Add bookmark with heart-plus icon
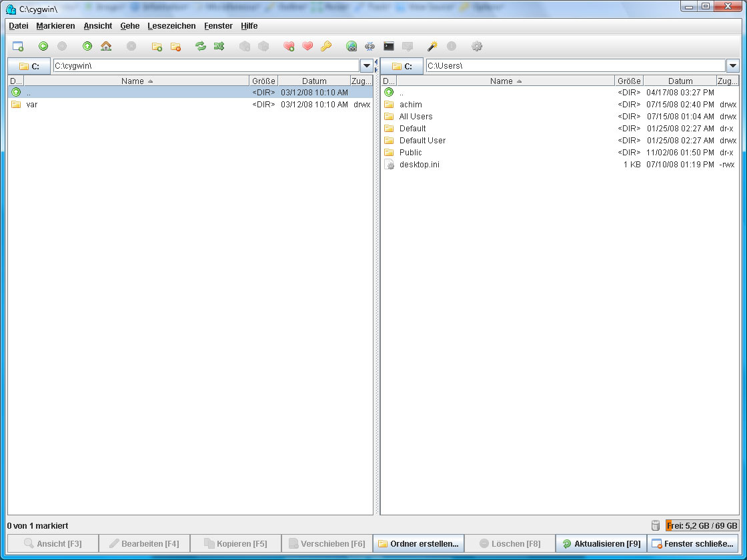The height and width of the screenshot is (560, 747). (x=289, y=46)
